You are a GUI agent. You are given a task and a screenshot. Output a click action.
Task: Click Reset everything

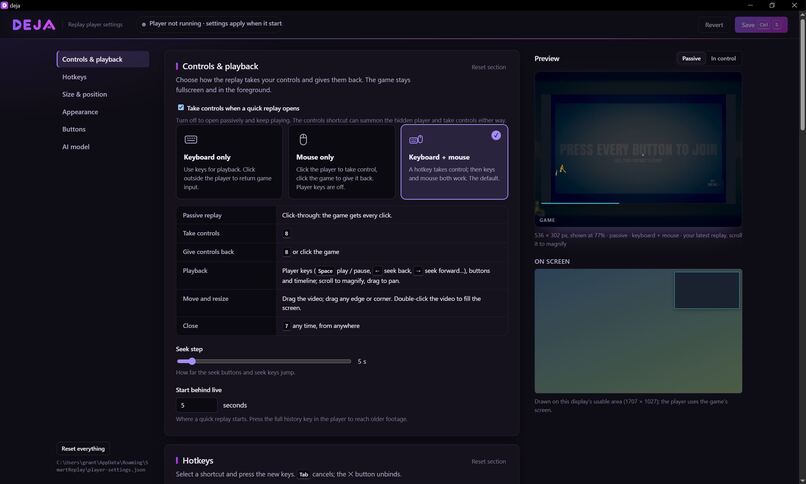click(x=83, y=449)
